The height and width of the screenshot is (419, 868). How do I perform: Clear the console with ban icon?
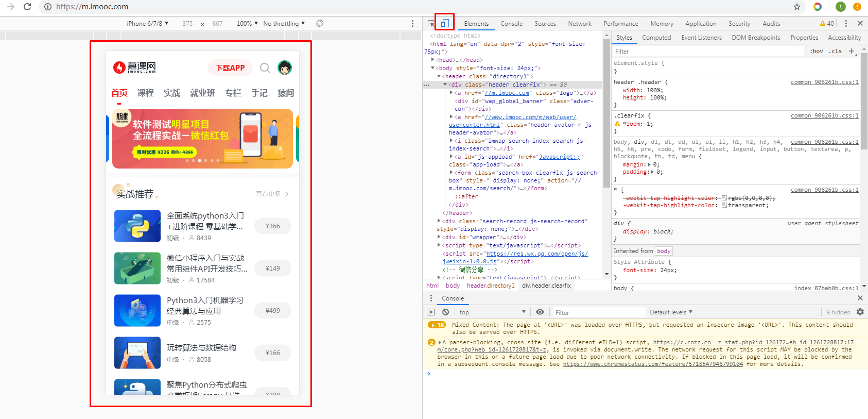click(446, 312)
